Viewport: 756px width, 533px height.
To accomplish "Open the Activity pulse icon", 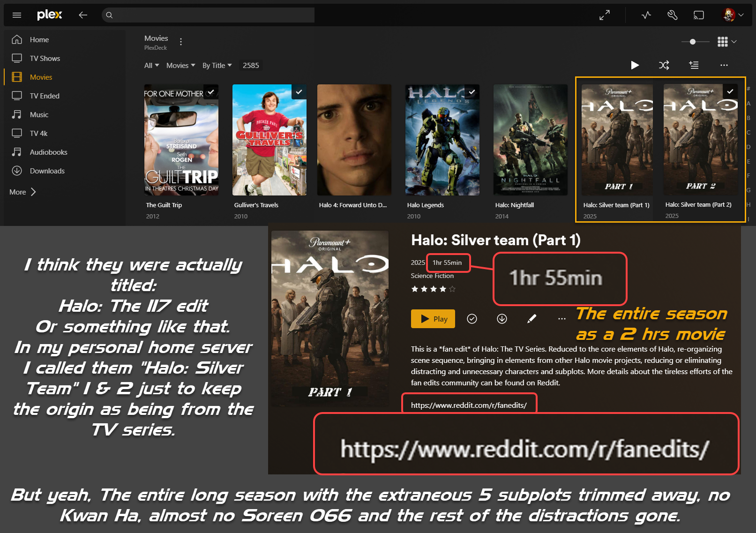I will click(x=646, y=15).
